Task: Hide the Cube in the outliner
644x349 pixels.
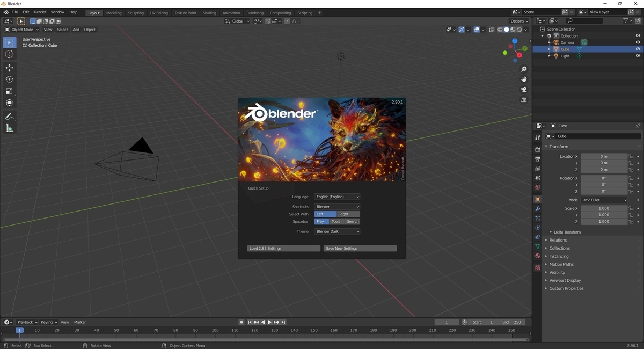Action: [x=638, y=49]
